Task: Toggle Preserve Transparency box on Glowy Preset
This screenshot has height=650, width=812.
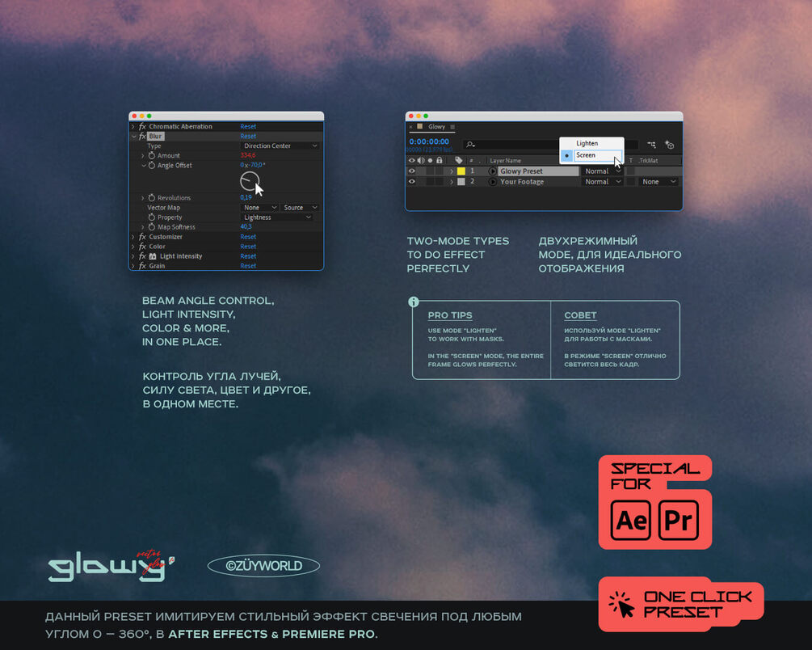Action: [631, 171]
